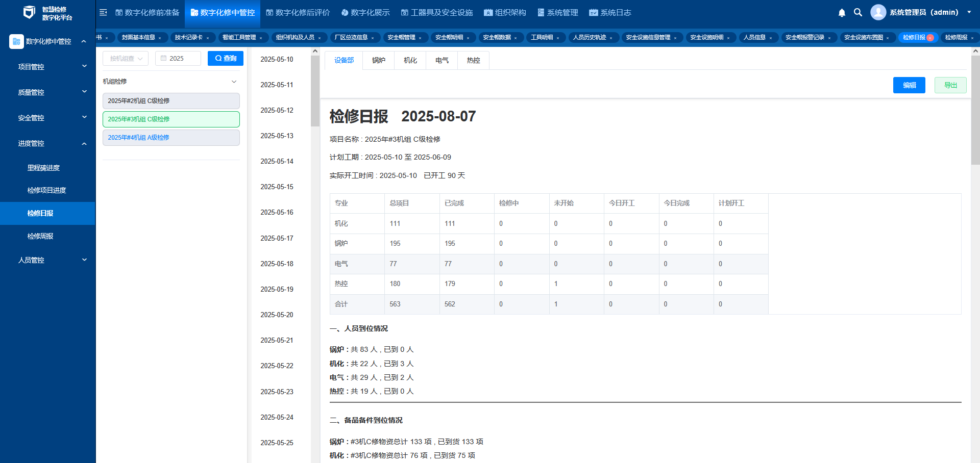Close the 人员信息 tab

pyautogui.click(x=771, y=38)
